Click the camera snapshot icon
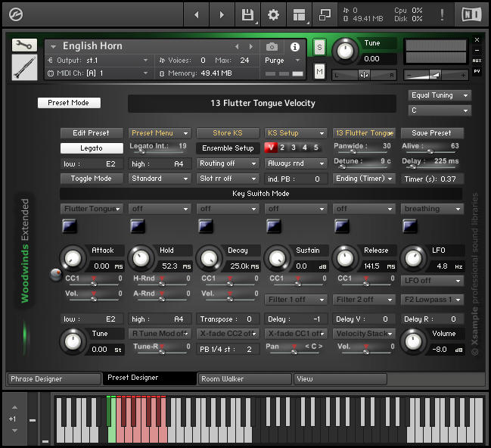The height and width of the screenshot is (448, 491). tap(272, 47)
